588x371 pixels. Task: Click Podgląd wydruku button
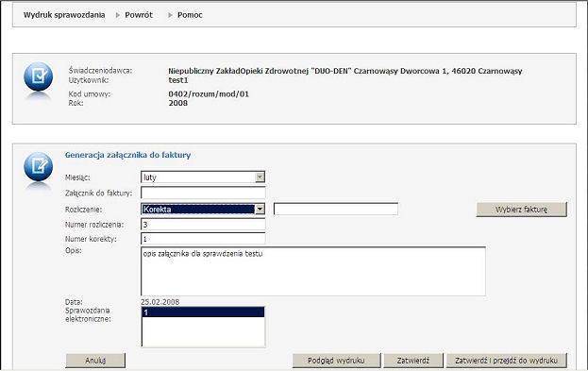pyautogui.click(x=336, y=361)
